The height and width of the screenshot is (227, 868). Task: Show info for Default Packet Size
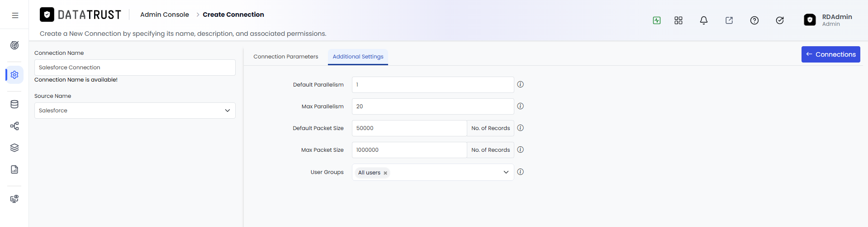pos(521,128)
